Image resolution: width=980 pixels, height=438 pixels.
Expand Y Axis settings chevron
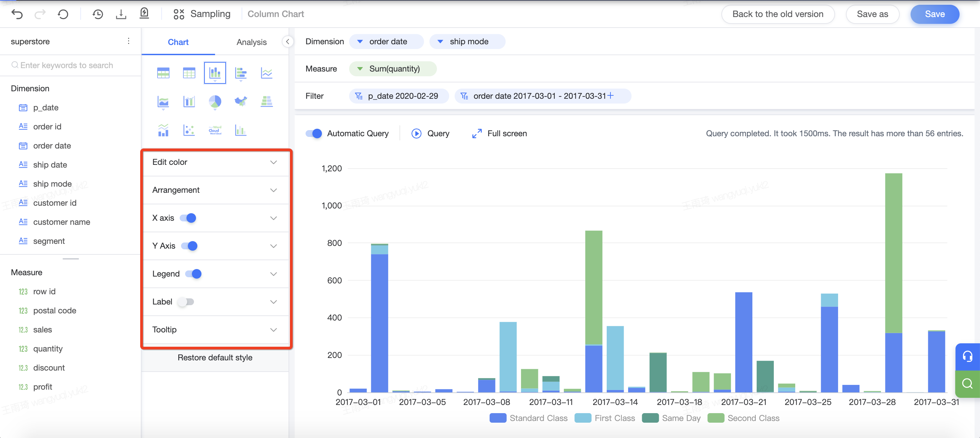[273, 246]
